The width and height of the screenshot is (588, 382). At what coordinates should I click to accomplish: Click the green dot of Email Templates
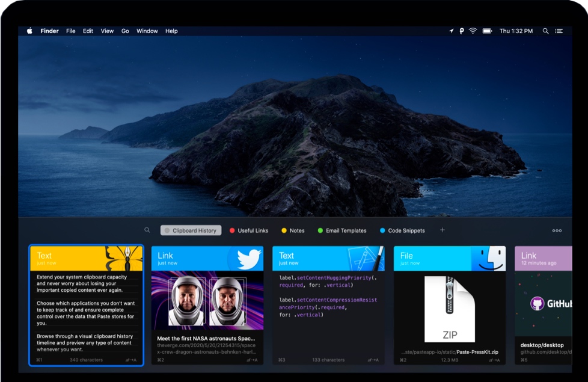pyautogui.click(x=320, y=230)
